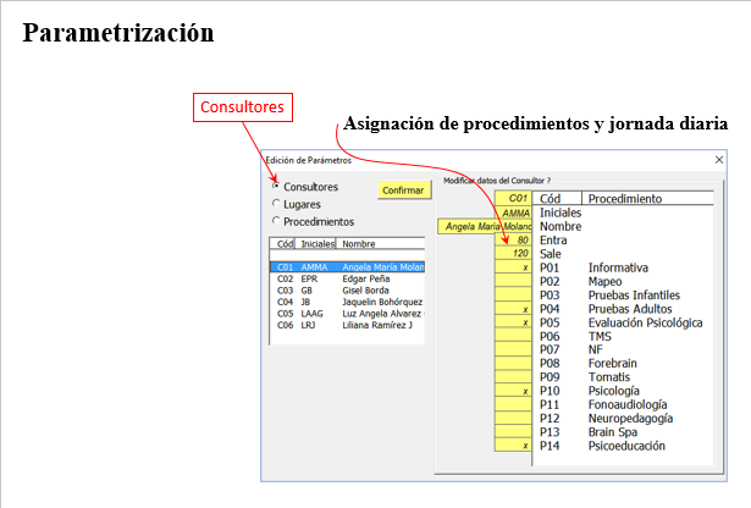Click the Iniciales column header in consultant list
This screenshot has width=751, height=508.
click(x=316, y=244)
